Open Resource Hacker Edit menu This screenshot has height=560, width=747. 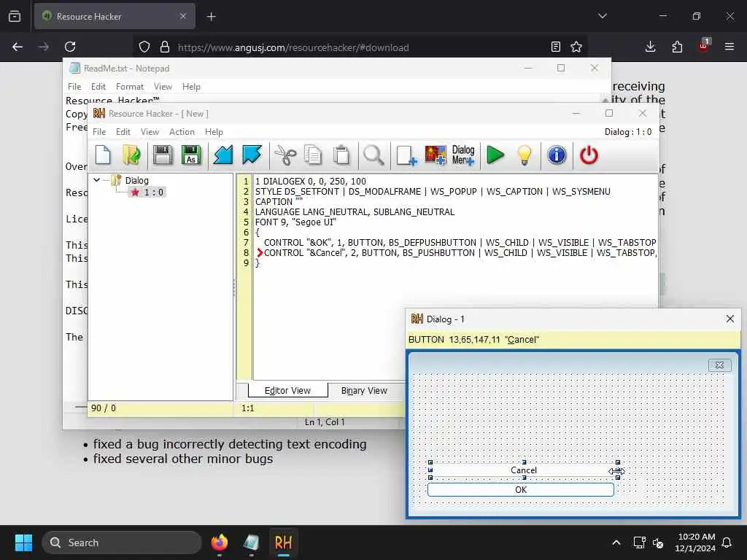(x=123, y=132)
